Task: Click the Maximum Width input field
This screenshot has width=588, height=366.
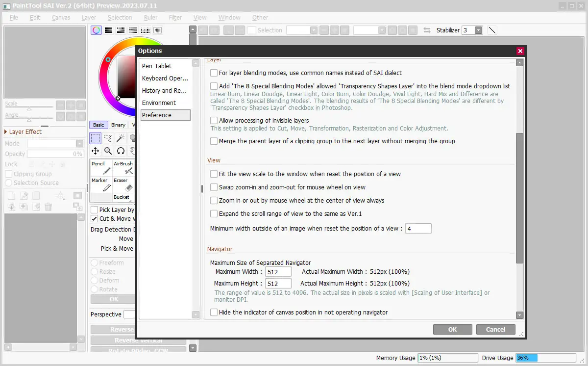Action: coord(278,272)
